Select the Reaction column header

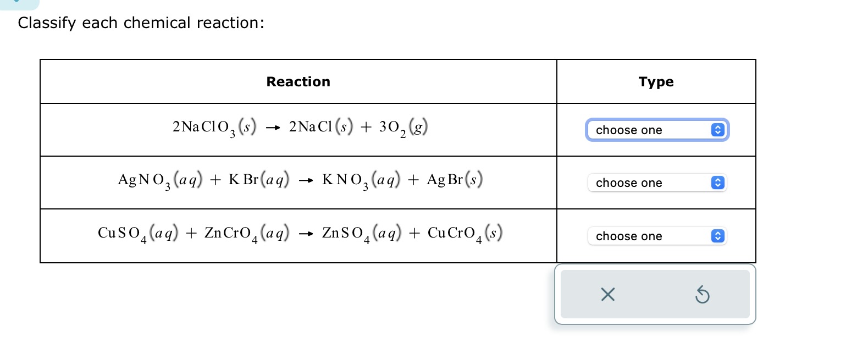pos(298,81)
